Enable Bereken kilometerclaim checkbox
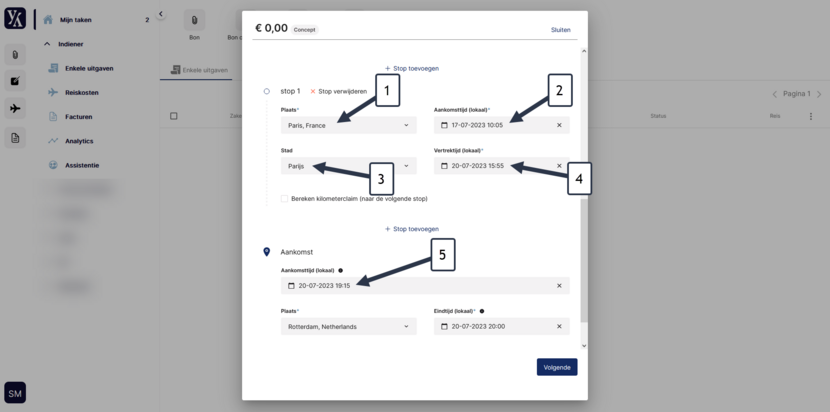Image resolution: width=830 pixels, height=412 pixels. click(x=285, y=199)
